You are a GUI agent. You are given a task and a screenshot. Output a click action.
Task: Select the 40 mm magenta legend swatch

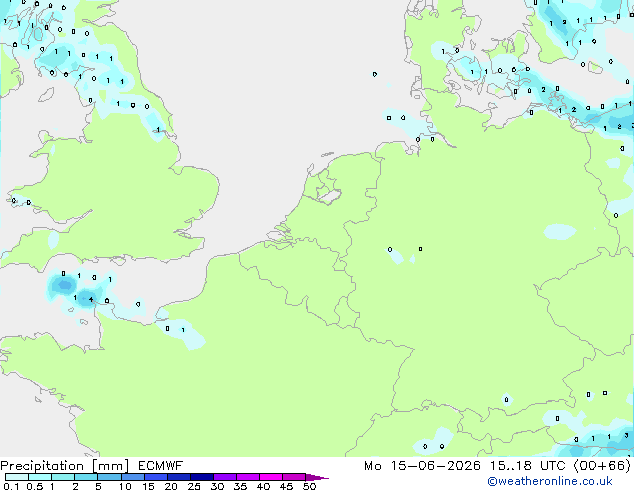point(271,477)
